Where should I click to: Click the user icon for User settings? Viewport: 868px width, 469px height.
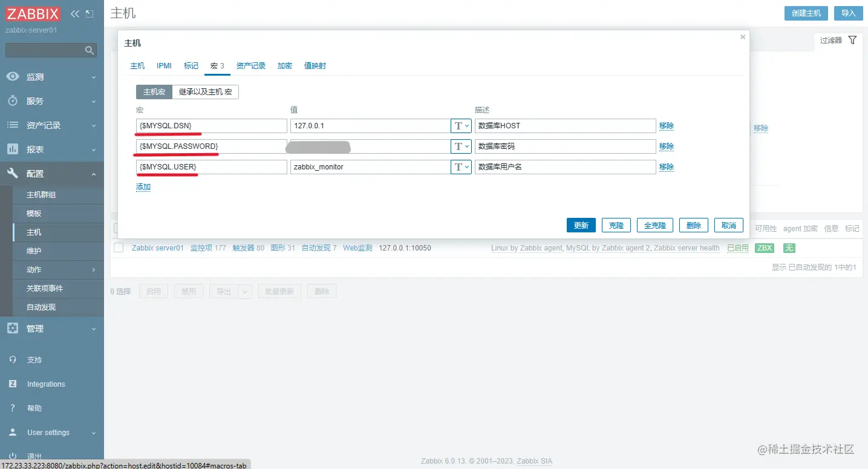click(x=13, y=433)
